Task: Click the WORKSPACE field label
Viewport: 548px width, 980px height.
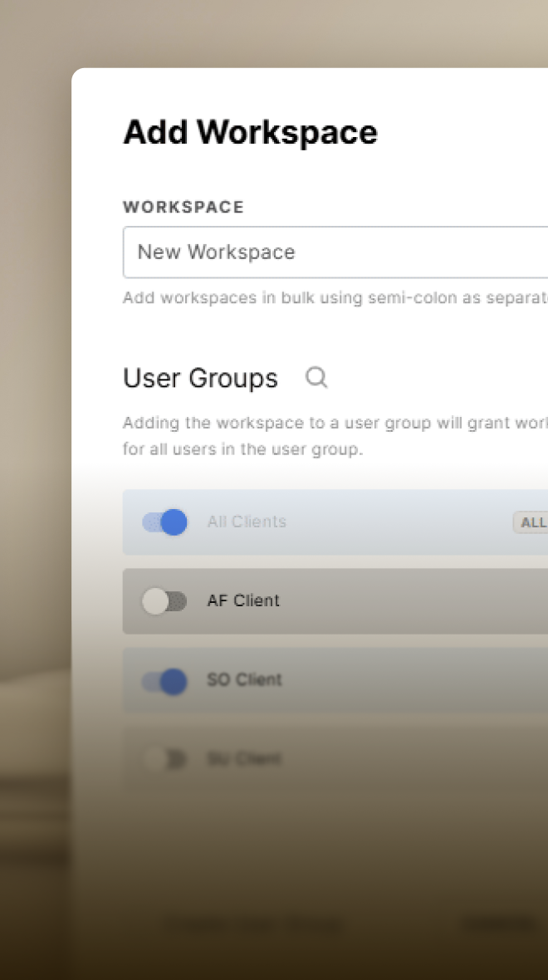Action: pos(183,207)
